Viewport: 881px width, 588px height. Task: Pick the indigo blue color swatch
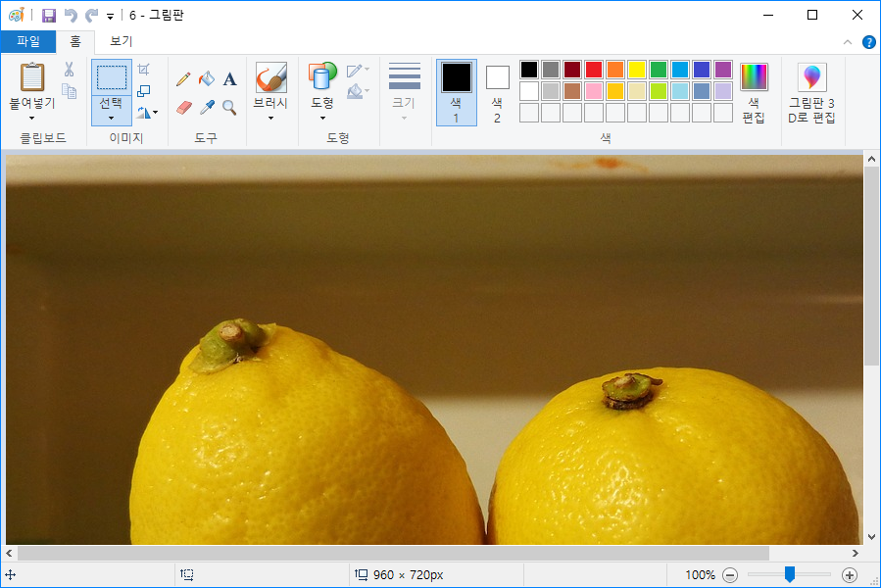point(702,70)
